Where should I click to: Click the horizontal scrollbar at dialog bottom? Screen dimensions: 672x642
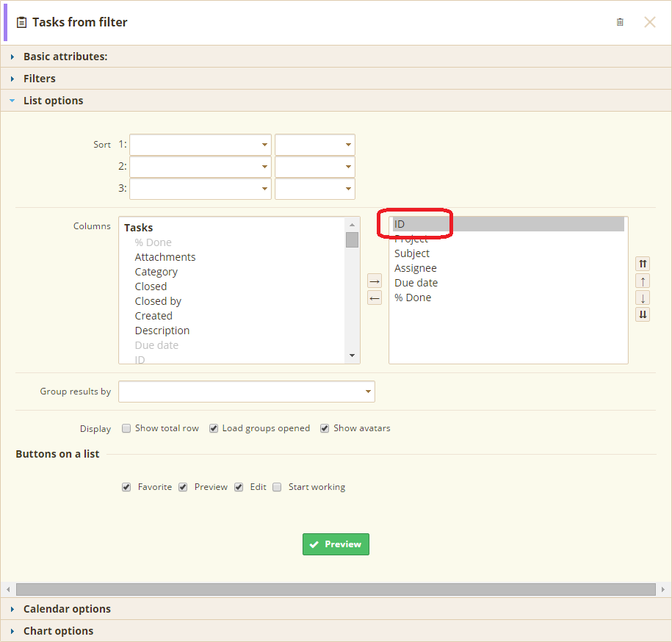point(336,589)
